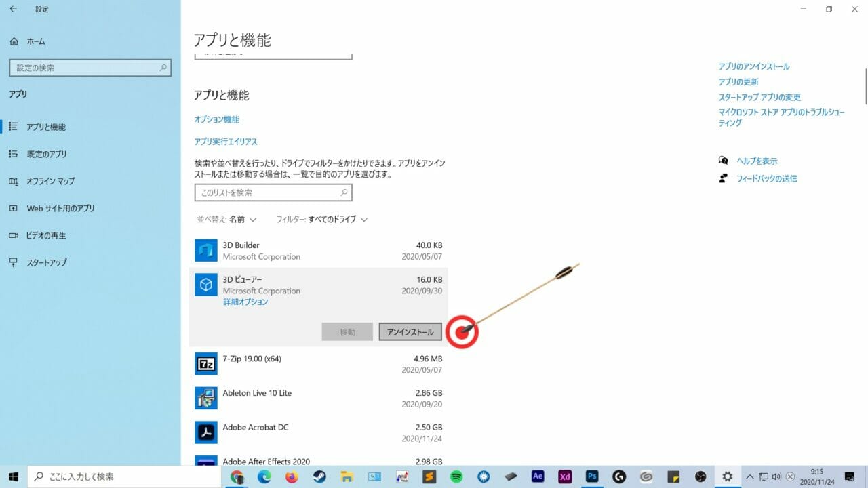Screen dimensions: 868x488
Task: Click the magnifier in 設定の検索 box
Action: pyautogui.click(x=163, y=68)
